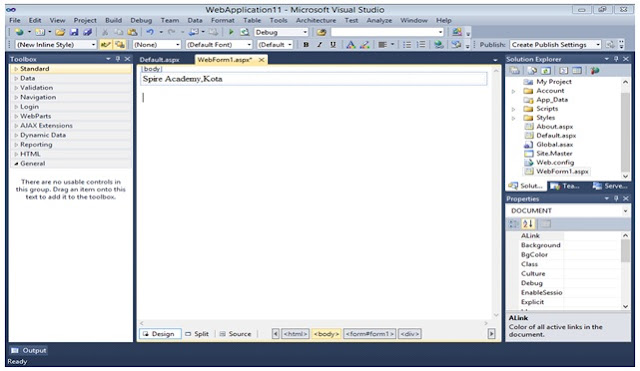Apply a bulleted list
The width and height of the screenshot is (640, 371).
407,44
